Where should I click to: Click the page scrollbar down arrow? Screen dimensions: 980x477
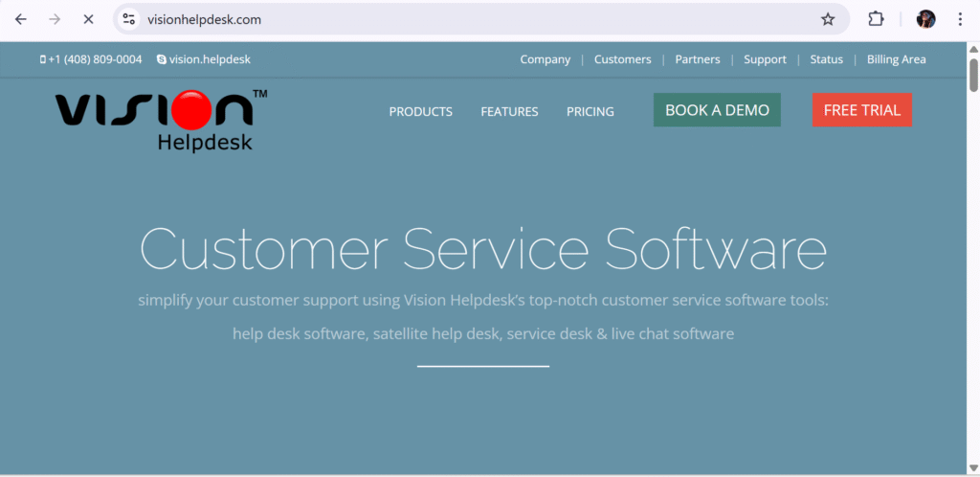coord(973,468)
